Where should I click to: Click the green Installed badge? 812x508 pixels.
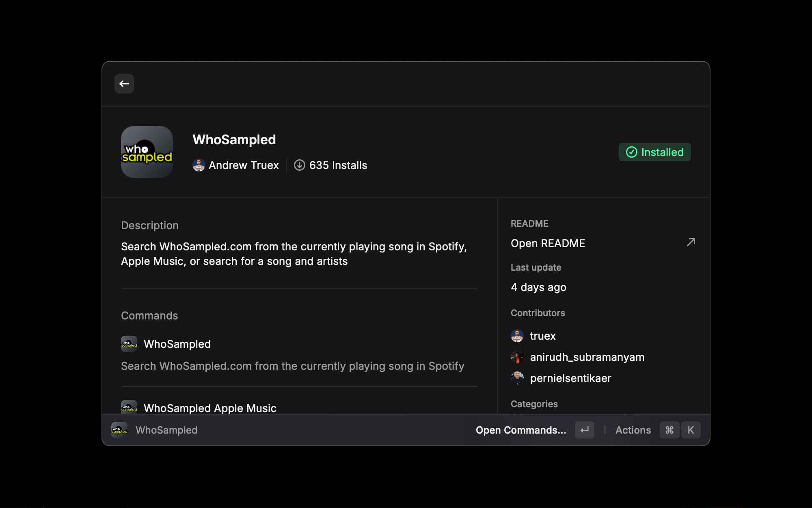654,152
